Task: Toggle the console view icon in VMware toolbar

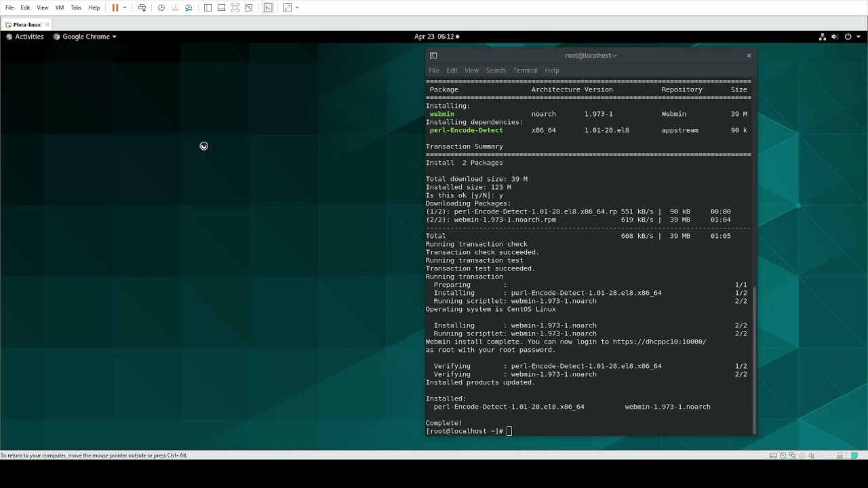Action: pyautogui.click(x=268, y=7)
